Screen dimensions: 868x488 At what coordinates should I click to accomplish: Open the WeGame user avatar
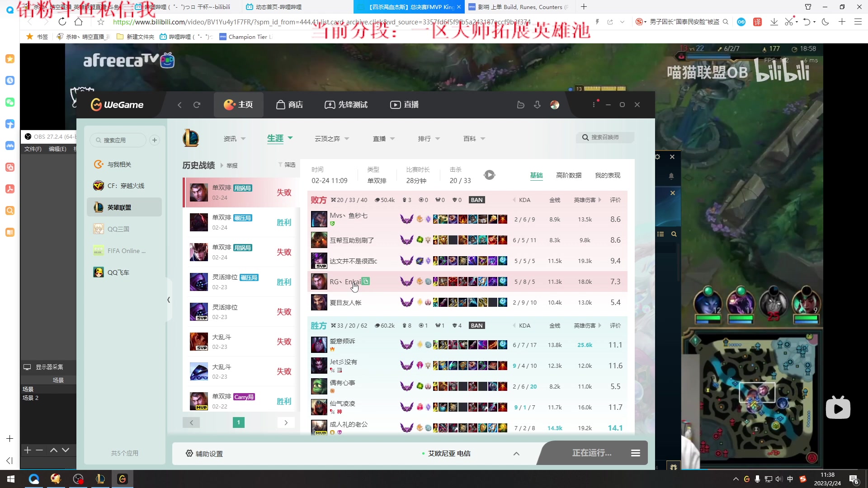tap(555, 105)
